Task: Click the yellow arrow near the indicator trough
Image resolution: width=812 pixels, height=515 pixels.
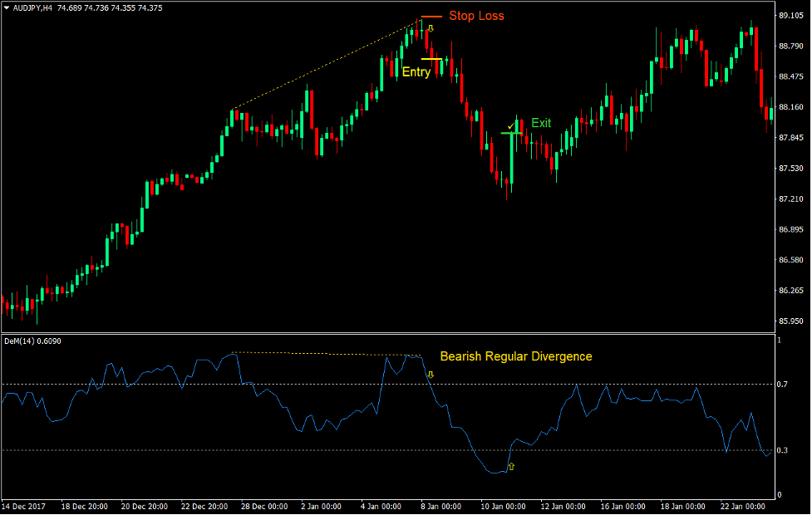Action: point(511,467)
